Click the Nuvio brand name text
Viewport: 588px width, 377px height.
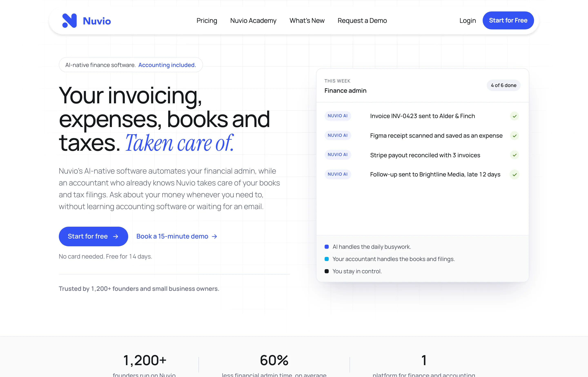97,21
